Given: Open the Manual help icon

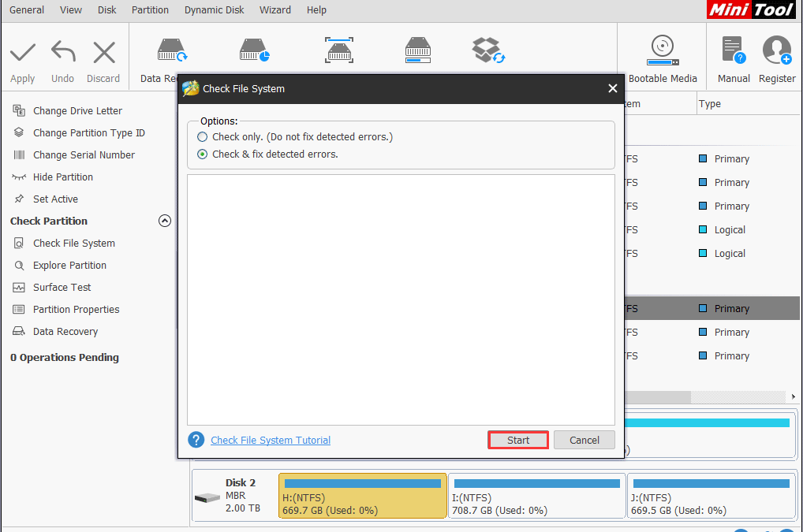Looking at the screenshot, I should pyautogui.click(x=733, y=57).
